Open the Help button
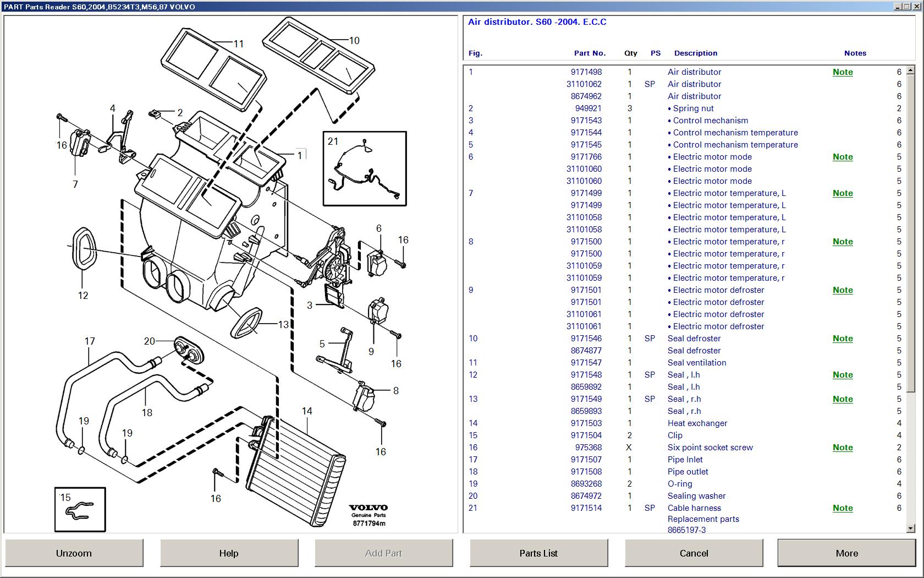 [229, 553]
